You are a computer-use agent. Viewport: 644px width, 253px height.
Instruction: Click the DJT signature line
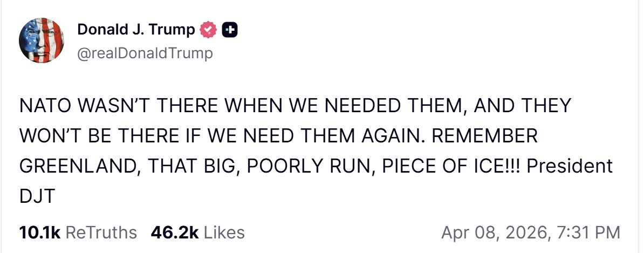pyautogui.click(x=37, y=197)
